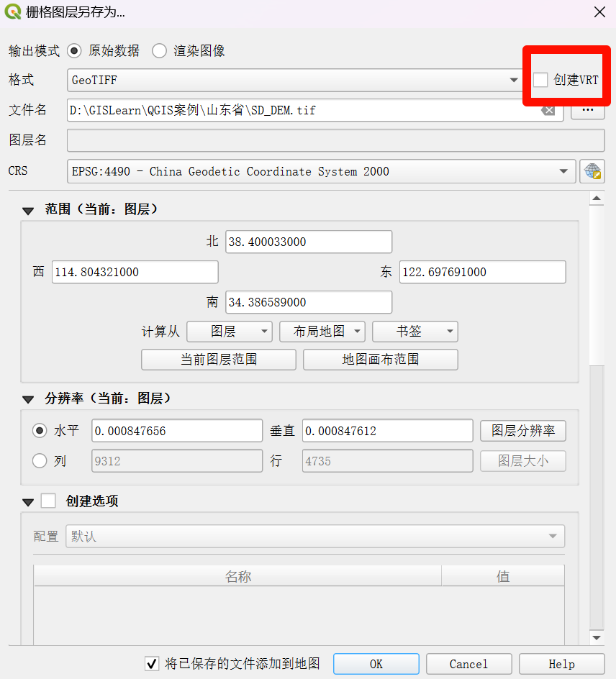This screenshot has height=679, width=616.
Task: Collapse the 创建选项 section
Action: coord(28,502)
